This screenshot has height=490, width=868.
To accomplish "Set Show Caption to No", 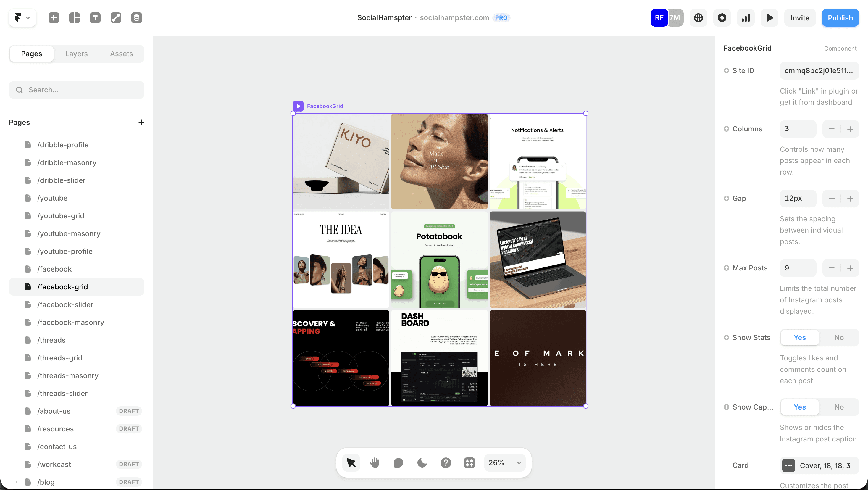I will [x=839, y=407].
